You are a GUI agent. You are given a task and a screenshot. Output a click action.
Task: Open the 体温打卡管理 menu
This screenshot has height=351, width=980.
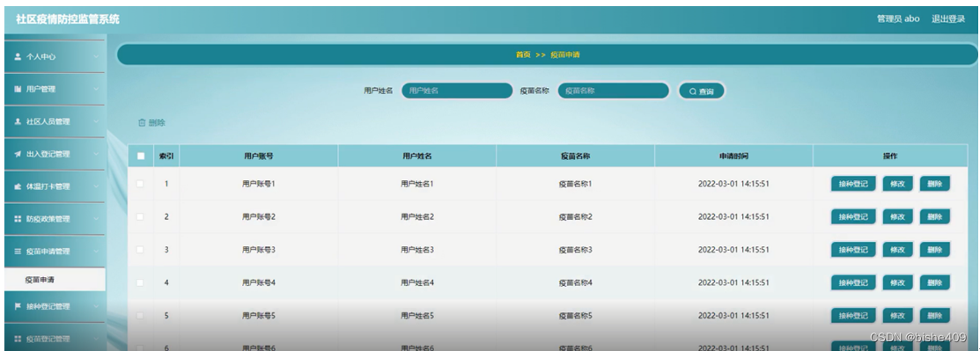[55, 186]
